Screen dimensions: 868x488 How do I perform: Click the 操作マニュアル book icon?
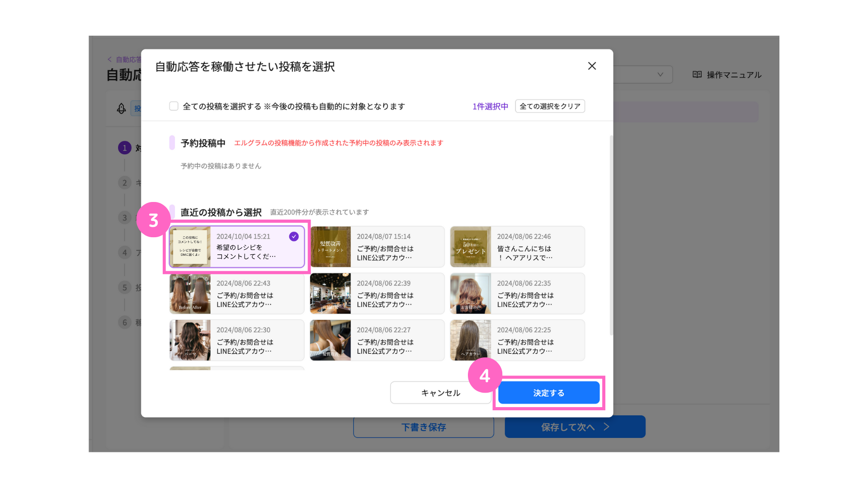point(697,75)
